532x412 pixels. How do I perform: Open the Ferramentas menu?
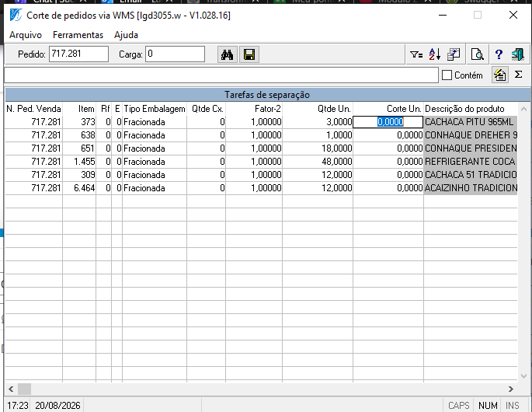pyautogui.click(x=78, y=35)
